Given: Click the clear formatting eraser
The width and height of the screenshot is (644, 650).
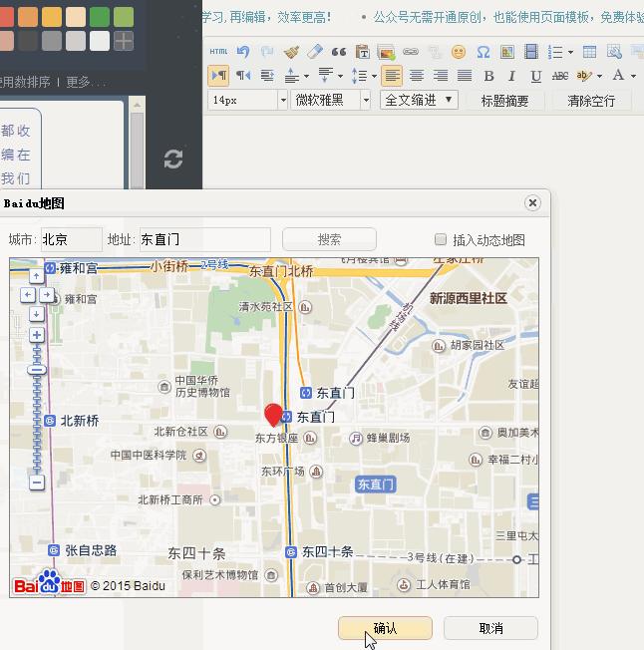Looking at the screenshot, I should [x=315, y=52].
